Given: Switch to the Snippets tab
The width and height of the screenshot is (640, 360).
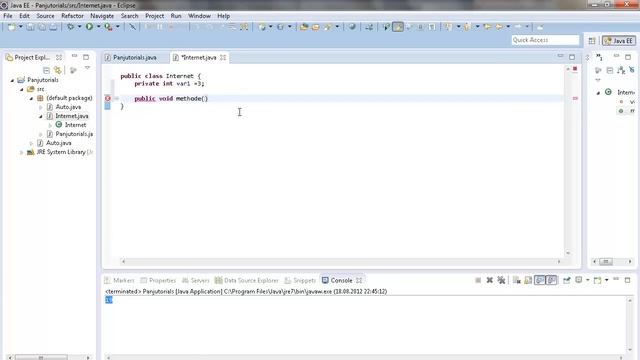Looking at the screenshot, I should point(300,280).
